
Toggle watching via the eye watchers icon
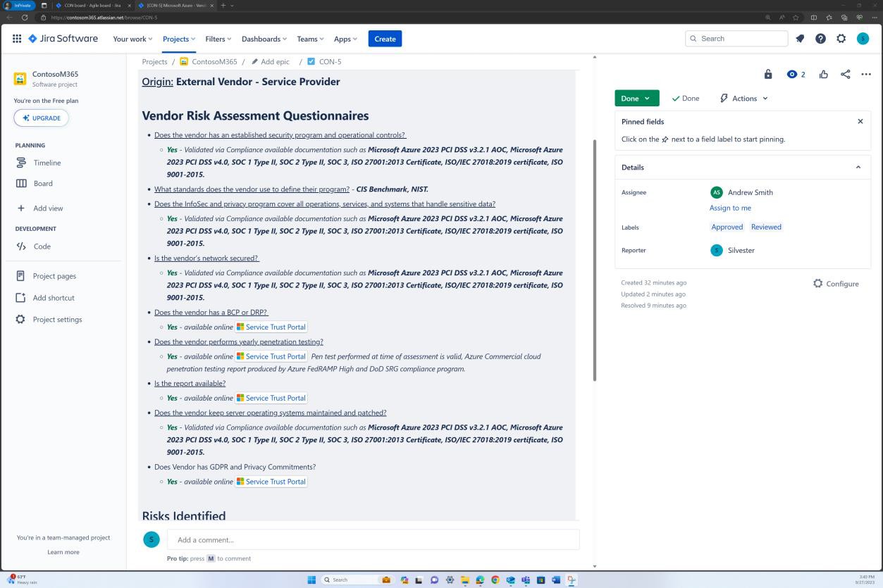792,74
